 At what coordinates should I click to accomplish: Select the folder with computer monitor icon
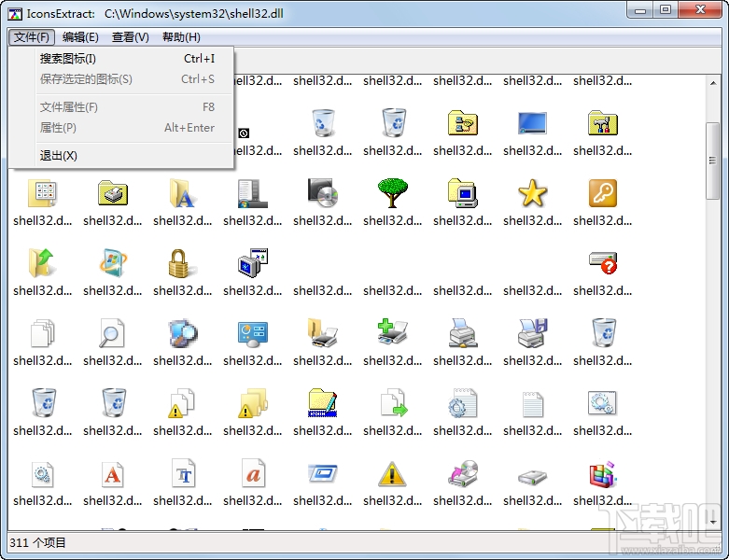pyautogui.click(x=463, y=193)
